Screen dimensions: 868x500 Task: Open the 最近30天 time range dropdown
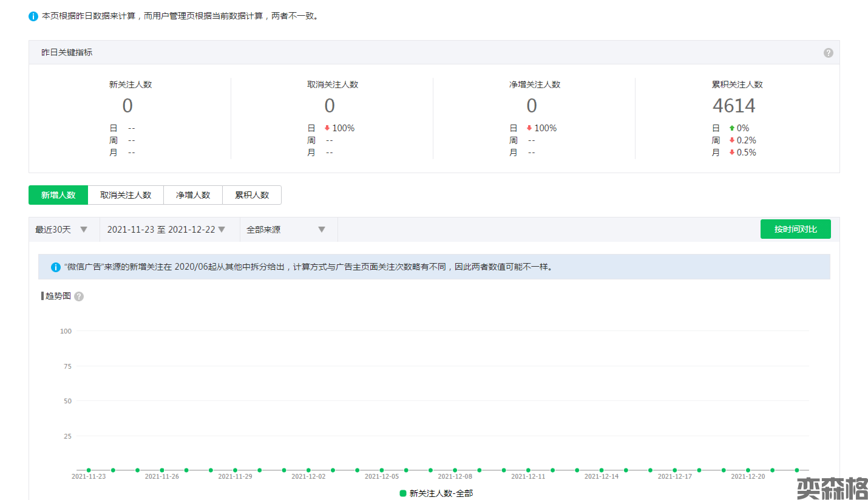tap(61, 230)
